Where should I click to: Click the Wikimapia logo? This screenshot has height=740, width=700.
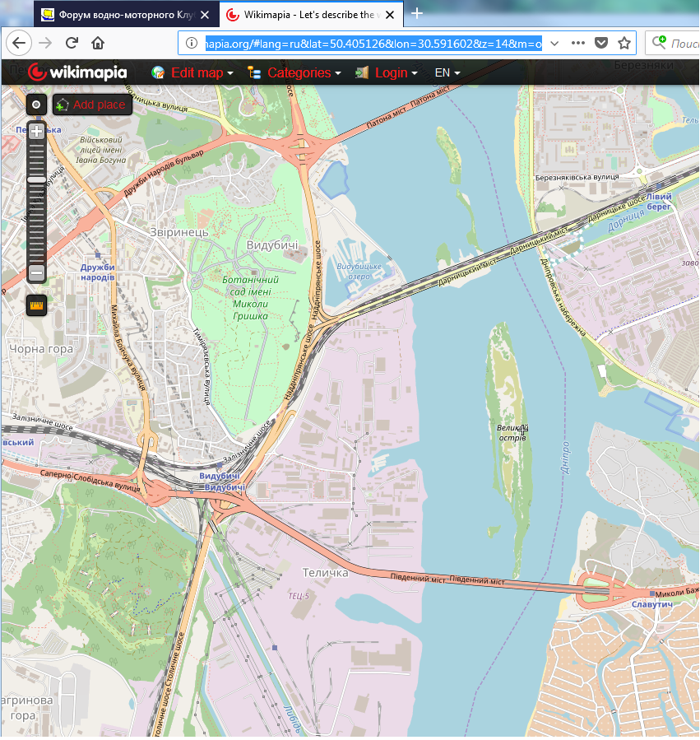[77, 72]
